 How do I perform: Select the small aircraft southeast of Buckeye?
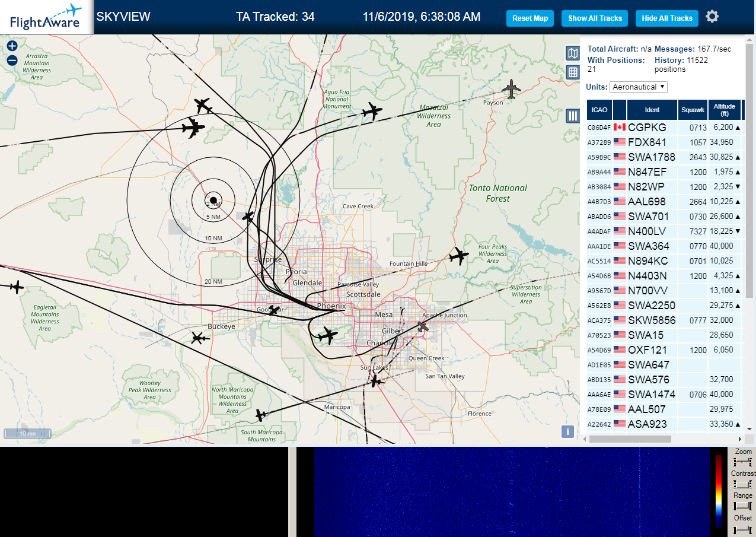(199, 338)
